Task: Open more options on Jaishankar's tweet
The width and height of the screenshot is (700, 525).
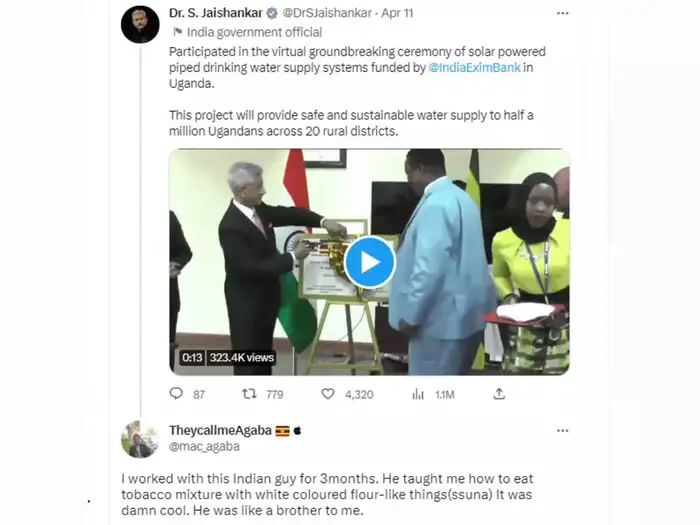Action: (x=562, y=13)
